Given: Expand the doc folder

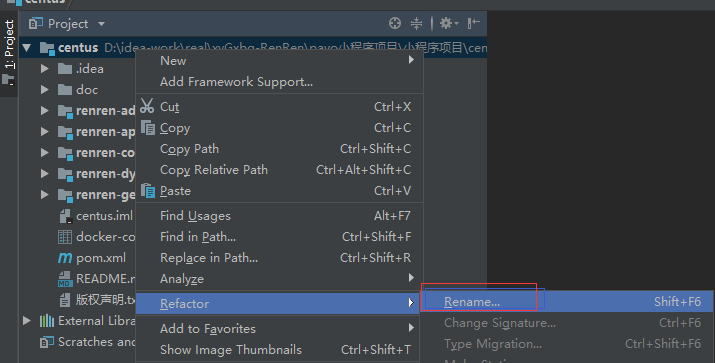Looking at the screenshot, I should pos(44,89).
